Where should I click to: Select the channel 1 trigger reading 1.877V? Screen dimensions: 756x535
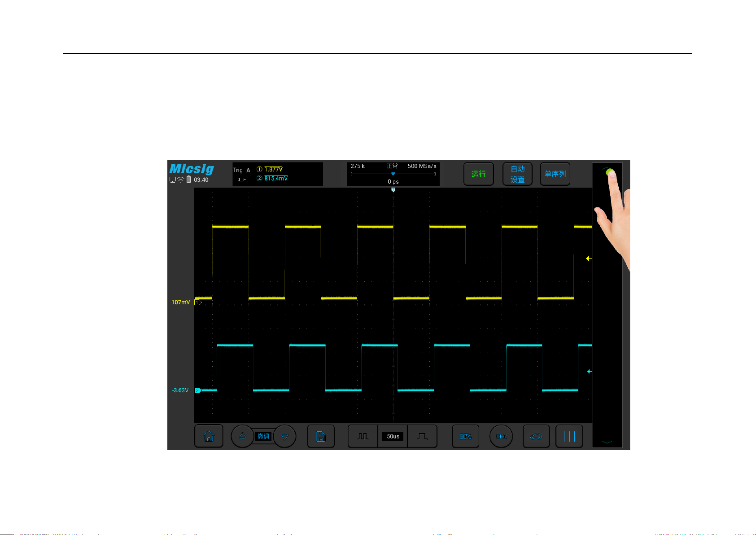(273, 169)
